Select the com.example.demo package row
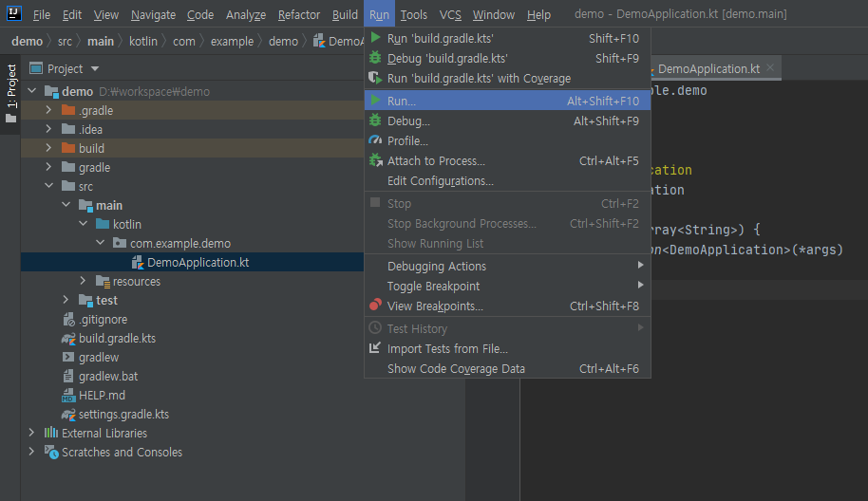This screenshot has width=868, height=501. pos(193,243)
